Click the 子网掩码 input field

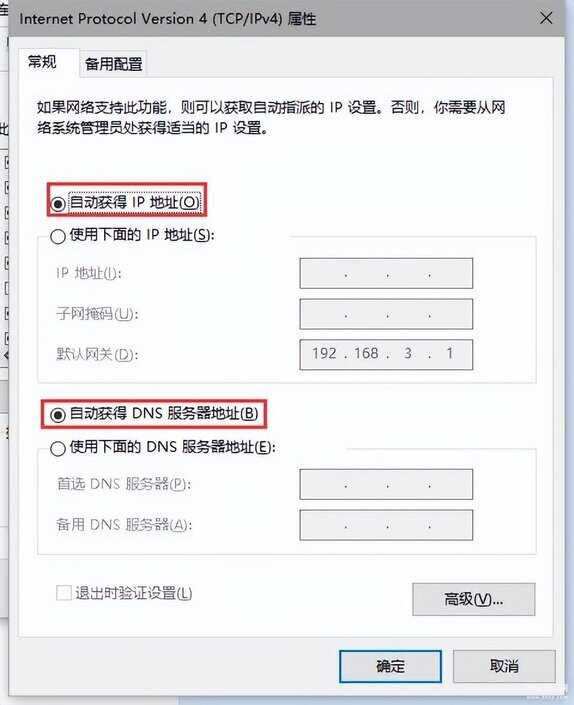coord(386,314)
